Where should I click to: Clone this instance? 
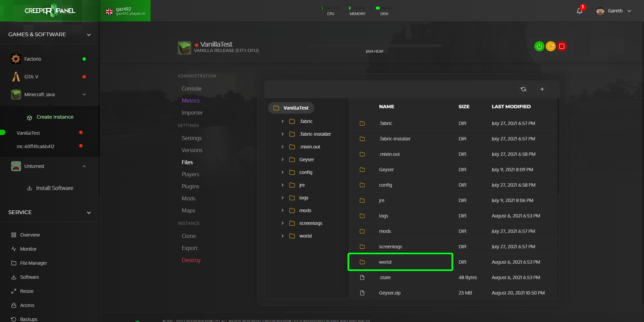189,236
